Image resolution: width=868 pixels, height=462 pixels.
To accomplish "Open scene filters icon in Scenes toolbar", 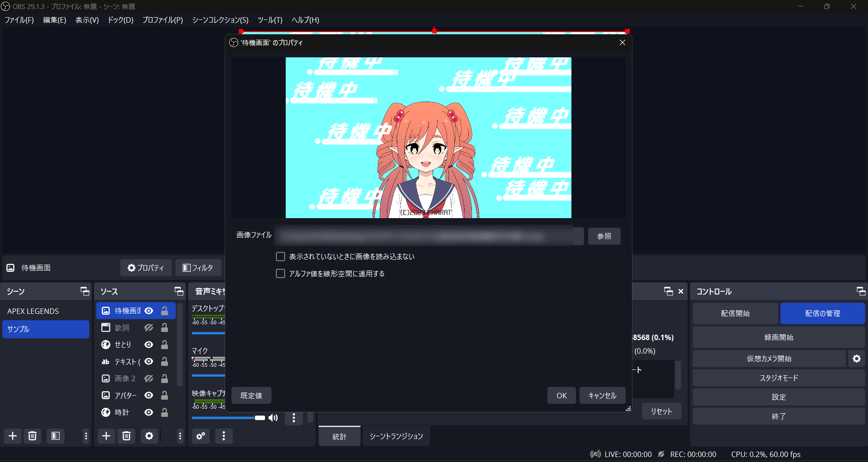I will pyautogui.click(x=56, y=436).
